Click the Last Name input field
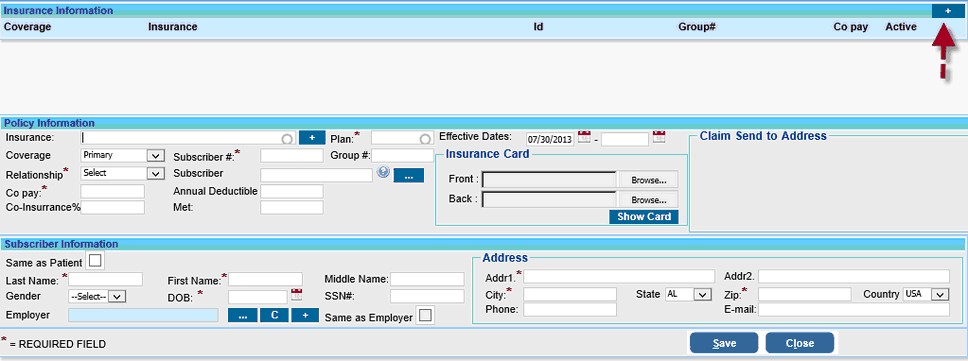Screen dimensions: 968x361 pyautogui.click(x=105, y=280)
